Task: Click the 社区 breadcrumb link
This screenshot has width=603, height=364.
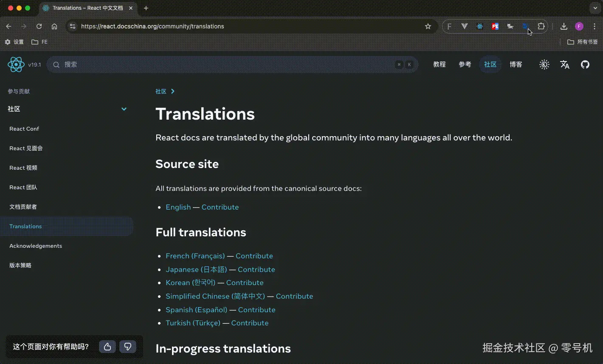Action: point(161,91)
